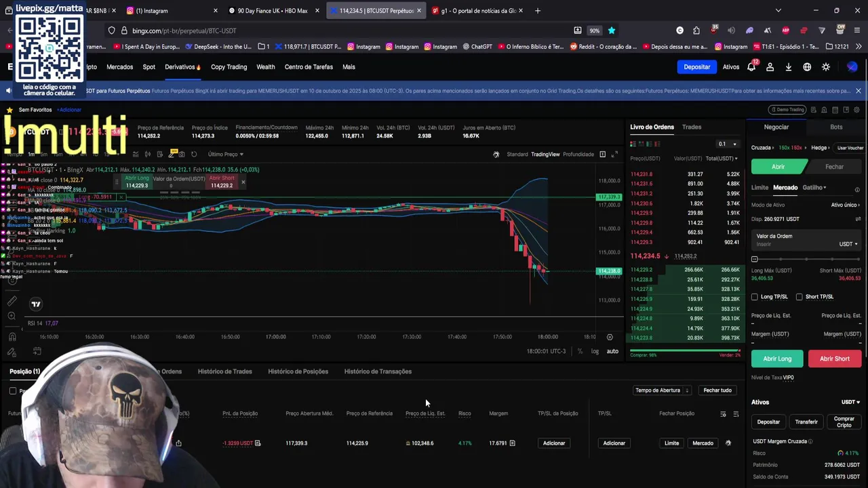The width and height of the screenshot is (868, 488).
Task: Open browser extensions puzzle icon
Action: [696, 30]
